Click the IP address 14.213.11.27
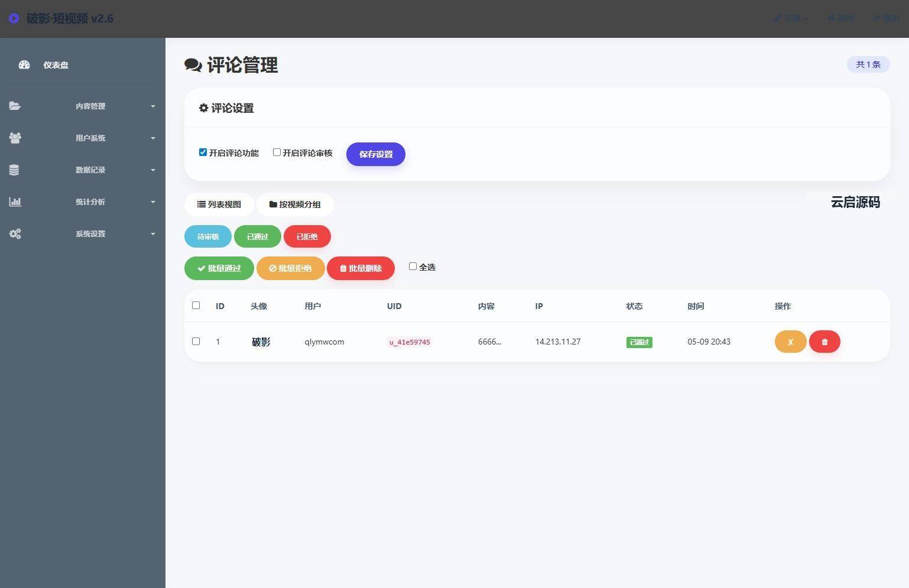 [558, 342]
